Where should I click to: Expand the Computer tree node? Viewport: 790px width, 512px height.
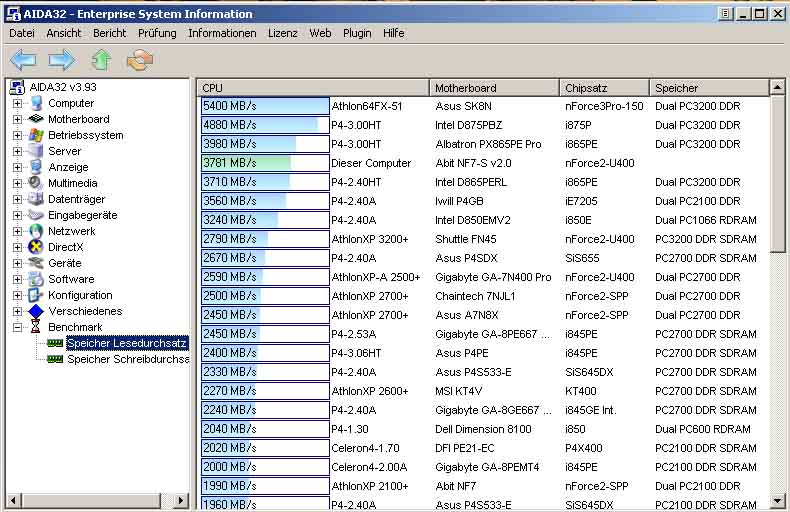[x=18, y=103]
